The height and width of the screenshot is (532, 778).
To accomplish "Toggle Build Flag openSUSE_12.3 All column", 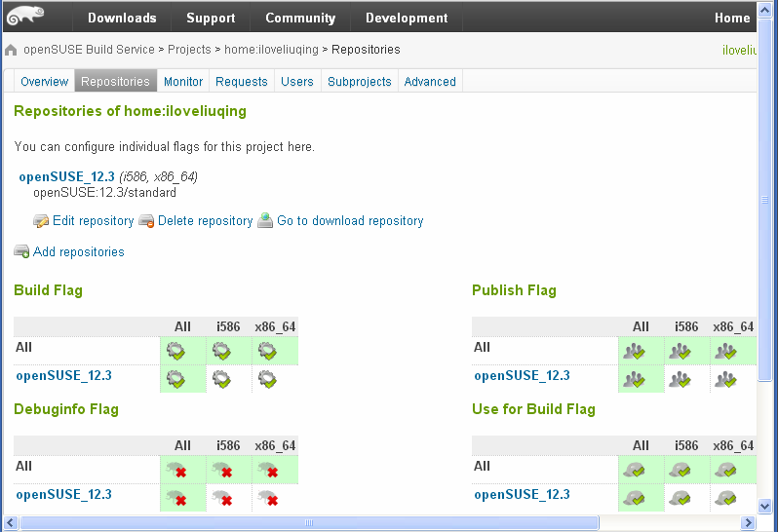I will click(x=175, y=379).
